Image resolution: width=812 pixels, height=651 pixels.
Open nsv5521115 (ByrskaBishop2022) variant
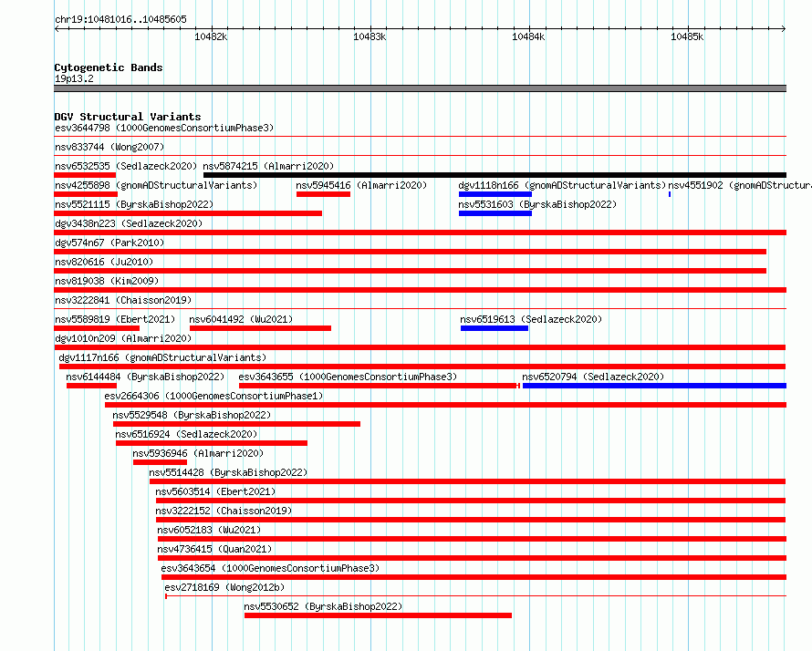click(134, 204)
